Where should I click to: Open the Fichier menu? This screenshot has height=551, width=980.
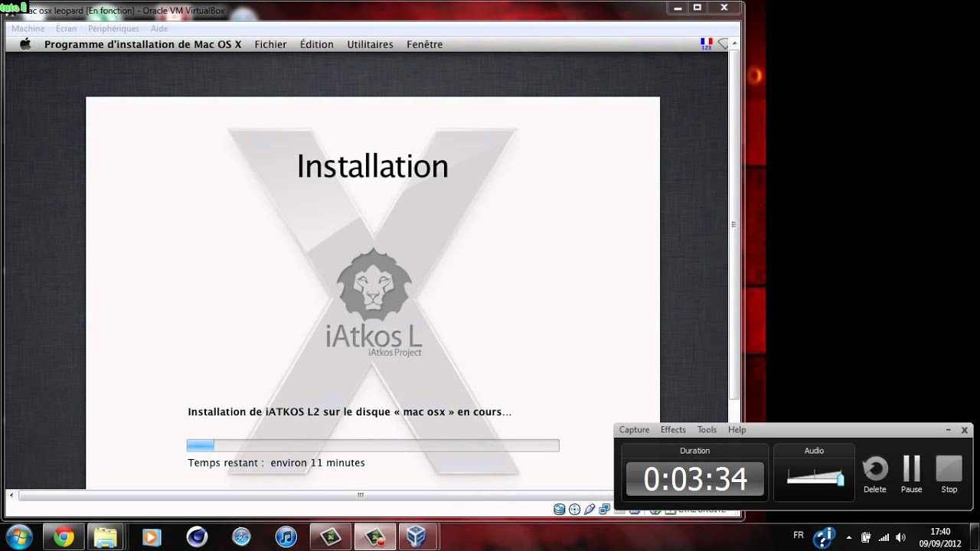[x=270, y=44]
